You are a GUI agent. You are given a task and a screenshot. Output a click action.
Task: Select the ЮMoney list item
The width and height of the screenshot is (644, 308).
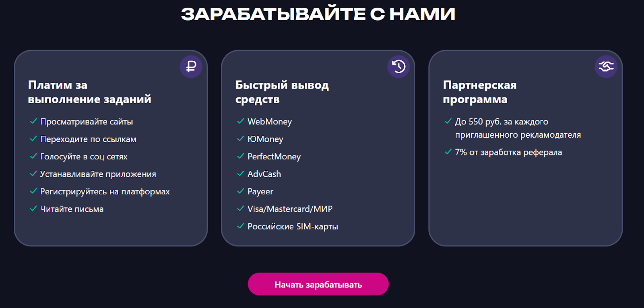[x=265, y=139]
